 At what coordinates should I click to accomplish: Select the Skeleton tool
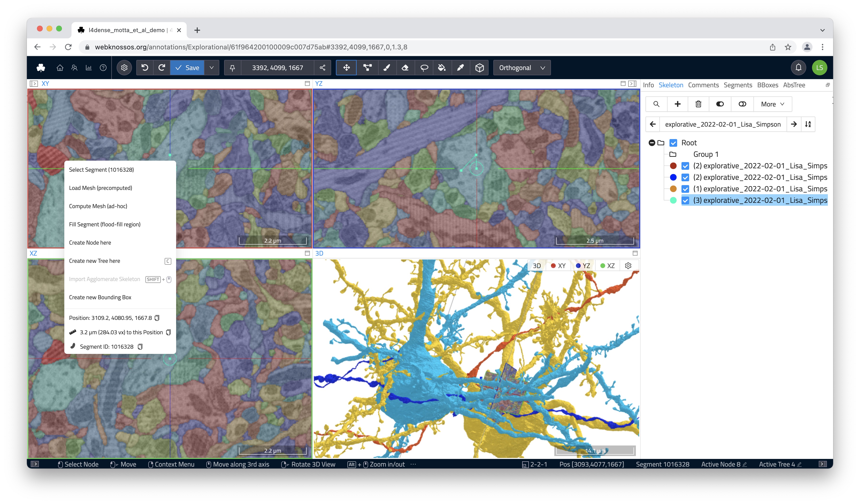367,68
